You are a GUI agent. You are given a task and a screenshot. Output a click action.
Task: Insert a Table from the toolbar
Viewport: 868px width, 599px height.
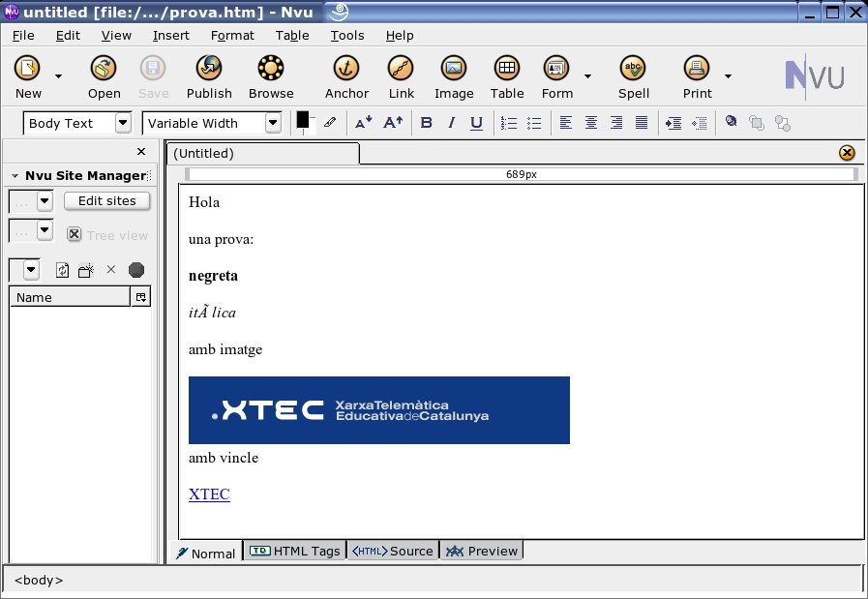506,69
